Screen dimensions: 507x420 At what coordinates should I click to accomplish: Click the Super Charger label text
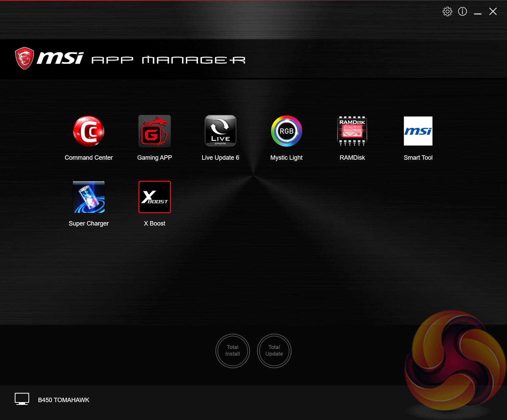(89, 224)
